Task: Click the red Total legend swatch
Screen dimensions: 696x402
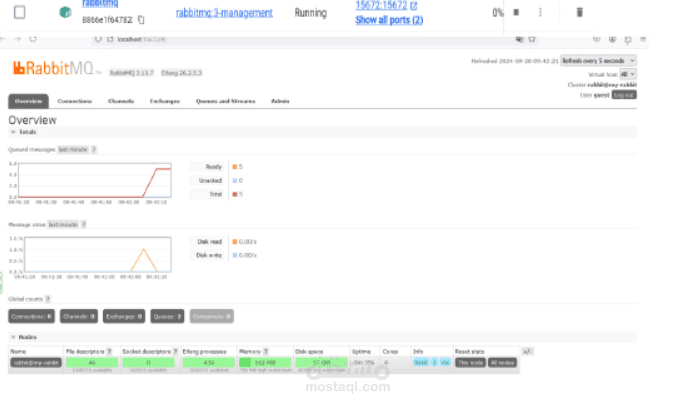Action: click(235, 194)
